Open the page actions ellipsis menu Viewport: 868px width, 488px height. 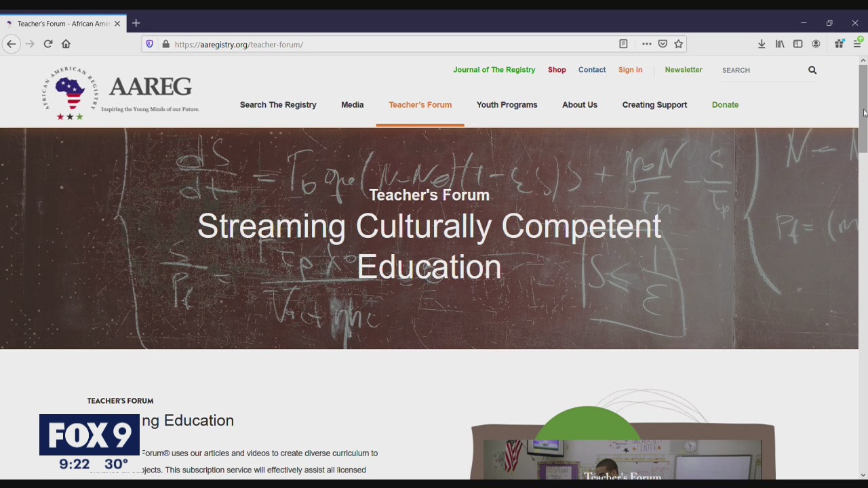(646, 43)
